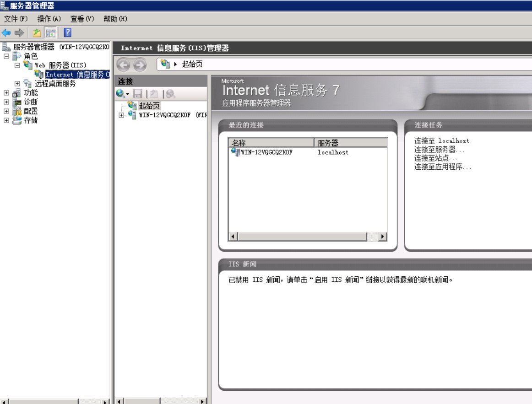Click the 服务器 column header
Image resolution: width=532 pixels, height=404 pixels.
point(351,143)
